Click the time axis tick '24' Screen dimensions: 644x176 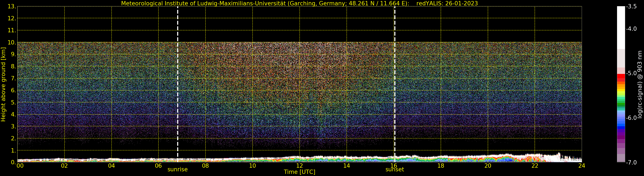[x=582, y=166]
